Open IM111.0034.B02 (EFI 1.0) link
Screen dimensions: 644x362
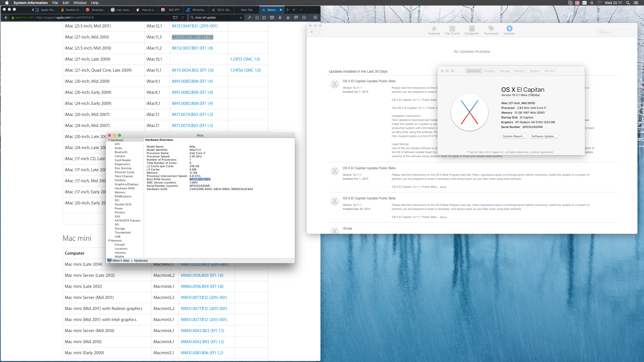point(192,70)
